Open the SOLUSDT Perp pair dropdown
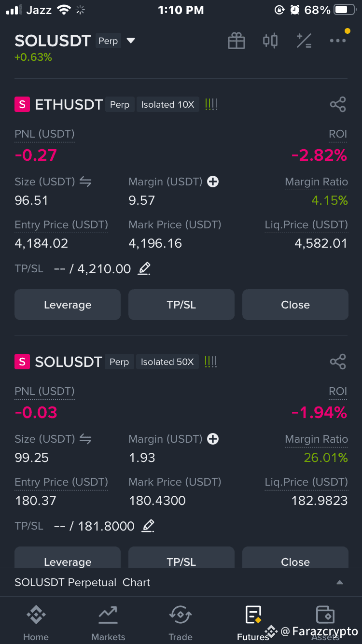The height and width of the screenshot is (644, 362). (131, 41)
